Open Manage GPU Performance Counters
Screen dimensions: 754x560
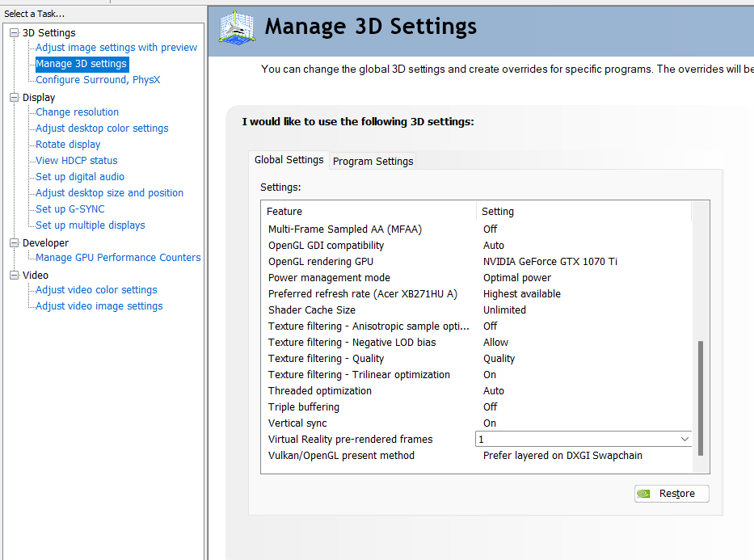click(118, 258)
